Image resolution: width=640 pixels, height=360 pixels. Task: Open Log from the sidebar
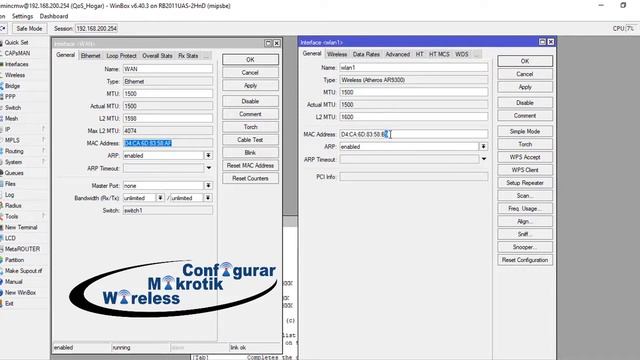point(9,195)
